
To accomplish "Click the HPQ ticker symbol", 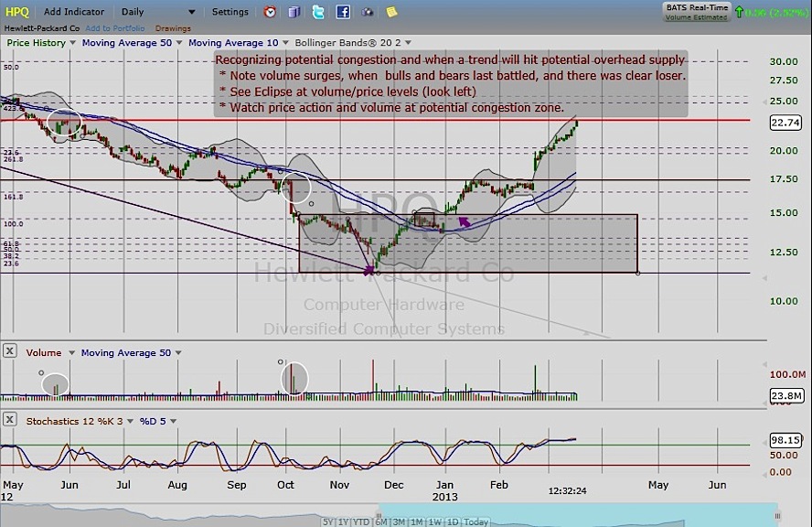I will click(x=17, y=12).
